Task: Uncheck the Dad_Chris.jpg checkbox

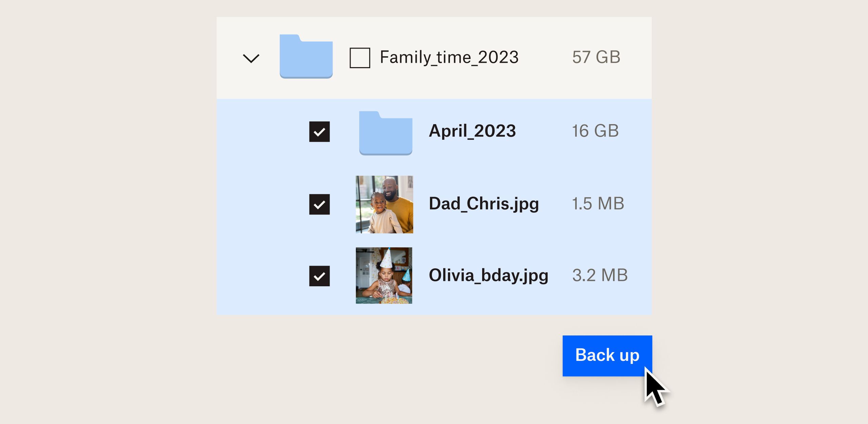Action: click(319, 204)
